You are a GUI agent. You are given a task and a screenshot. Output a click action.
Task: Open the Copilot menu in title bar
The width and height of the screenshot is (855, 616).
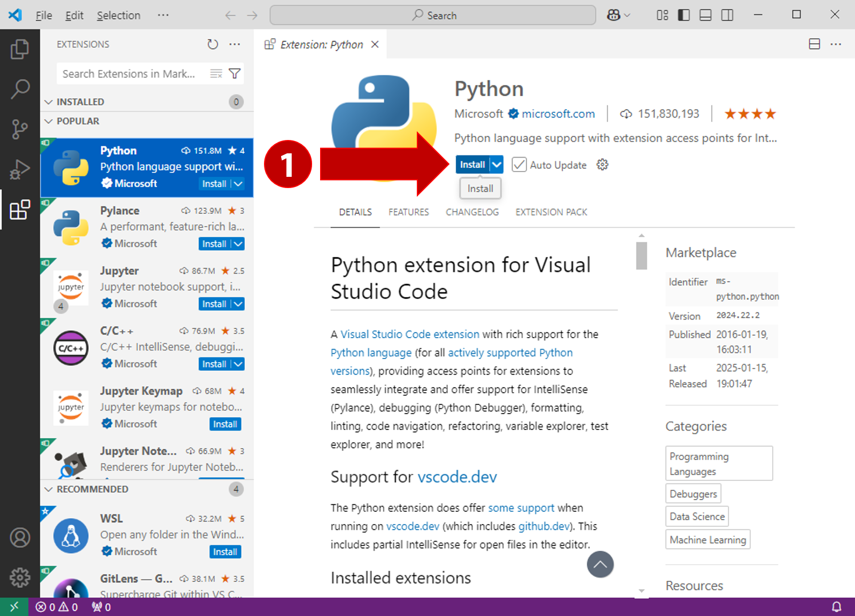pyautogui.click(x=618, y=15)
